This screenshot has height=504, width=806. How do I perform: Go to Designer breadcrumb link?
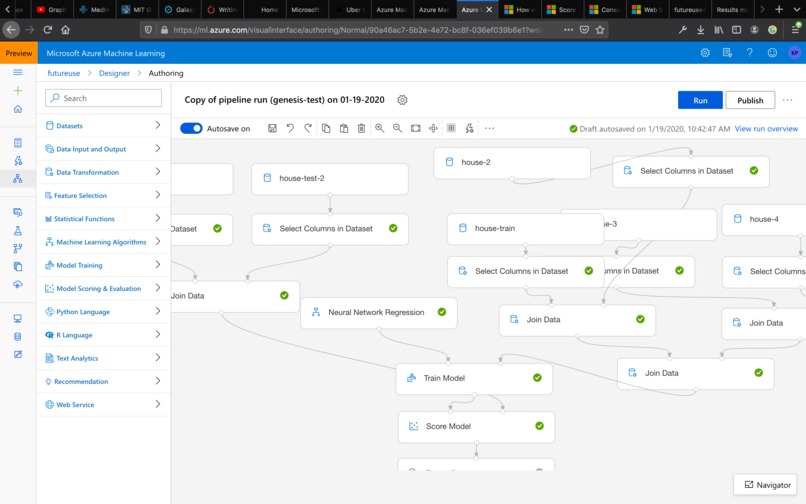click(x=114, y=73)
